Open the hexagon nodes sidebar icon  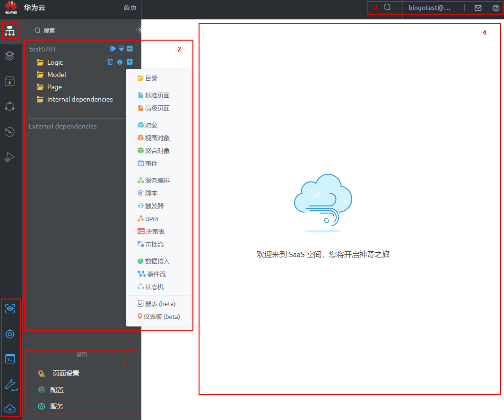9,106
